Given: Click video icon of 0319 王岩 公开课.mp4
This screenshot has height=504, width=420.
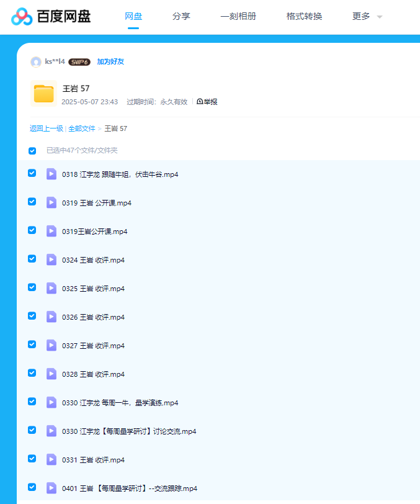Looking at the screenshot, I should [51, 202].
